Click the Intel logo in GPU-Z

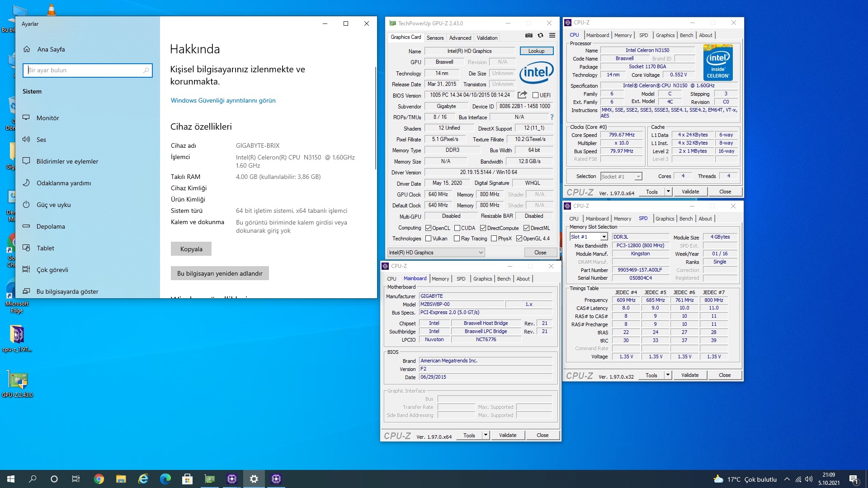(x=537, y=73)
